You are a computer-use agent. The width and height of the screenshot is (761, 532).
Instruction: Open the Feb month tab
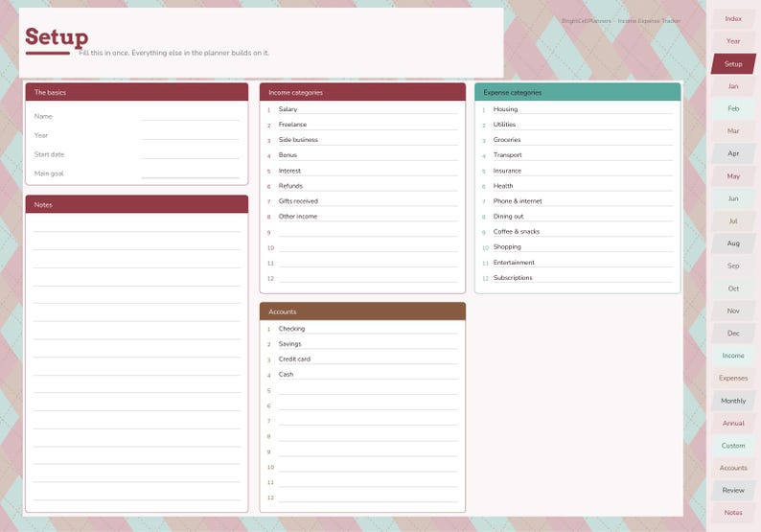(x=733, y=108)
